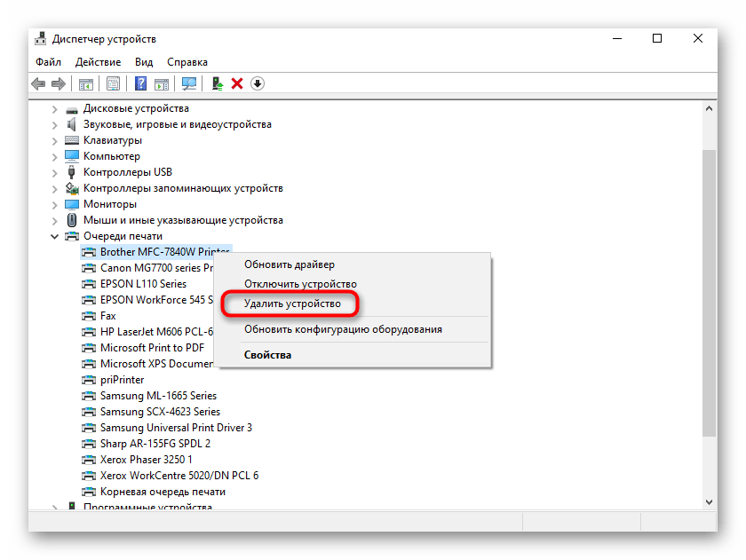Click the properties sheet toolbar icon

click(x=113, y=83)
